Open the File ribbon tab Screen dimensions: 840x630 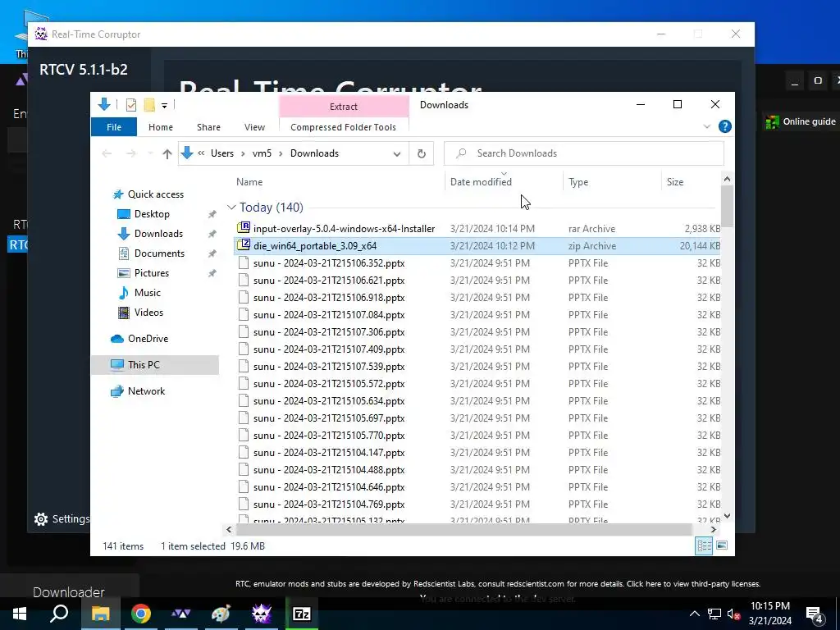(114, 127)
